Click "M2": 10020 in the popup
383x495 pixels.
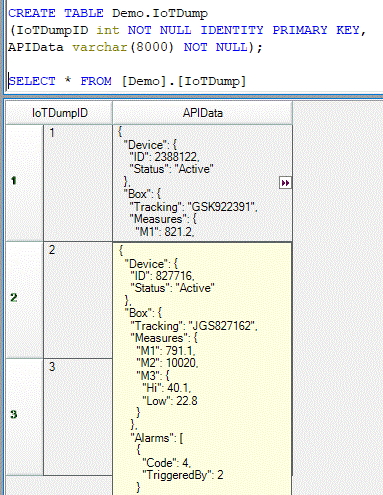[167, 363]
